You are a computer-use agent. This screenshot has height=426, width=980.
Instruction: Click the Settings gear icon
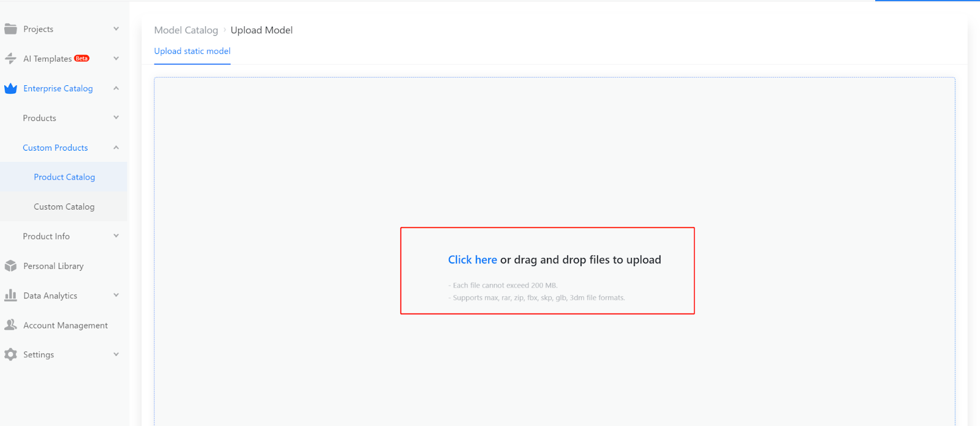(10, 354)
